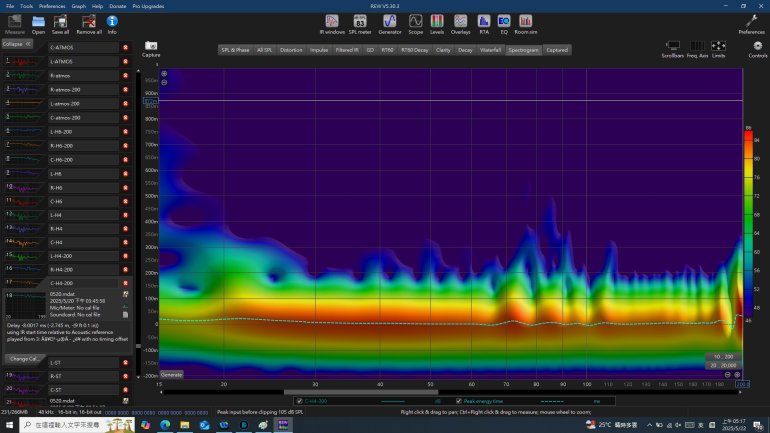Open the Scope tool
This screenshot has width=770, height=433.
pyautogui.click(x=415, y=22)
